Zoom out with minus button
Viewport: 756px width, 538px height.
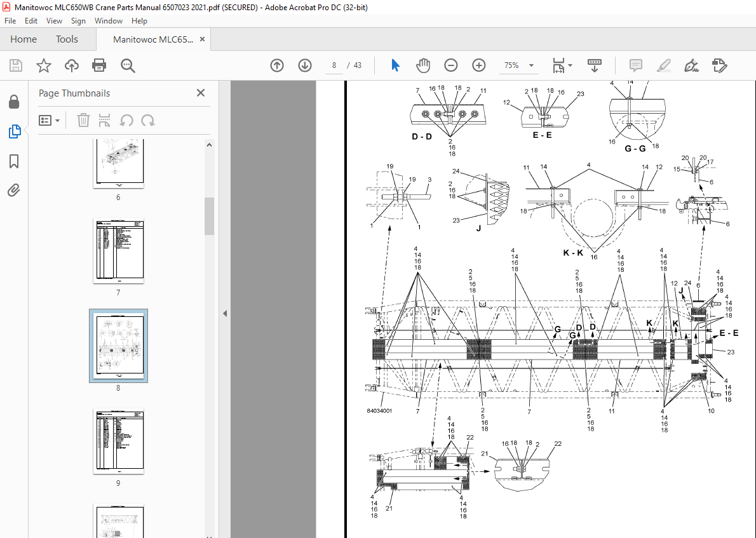(x=451, y=65)
